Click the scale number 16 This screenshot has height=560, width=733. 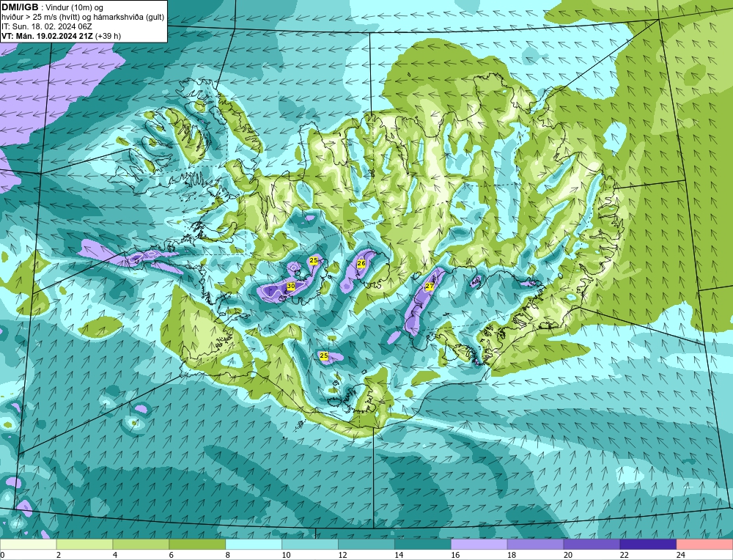[455, 555]
